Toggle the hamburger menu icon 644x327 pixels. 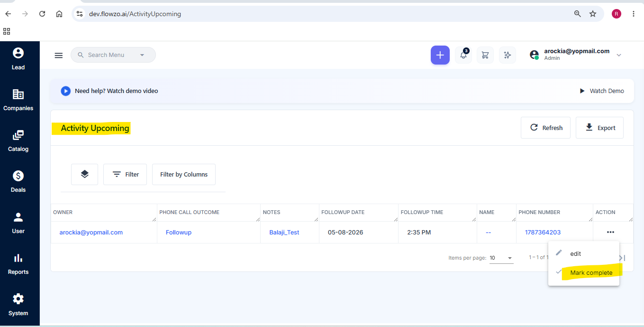click(x=59, y=55)
